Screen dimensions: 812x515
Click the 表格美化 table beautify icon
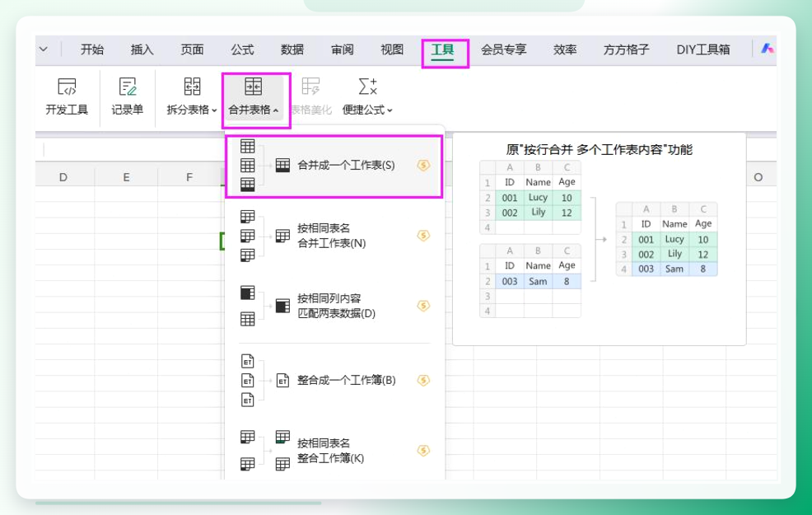pyautogui.click(x=310, y=87)
